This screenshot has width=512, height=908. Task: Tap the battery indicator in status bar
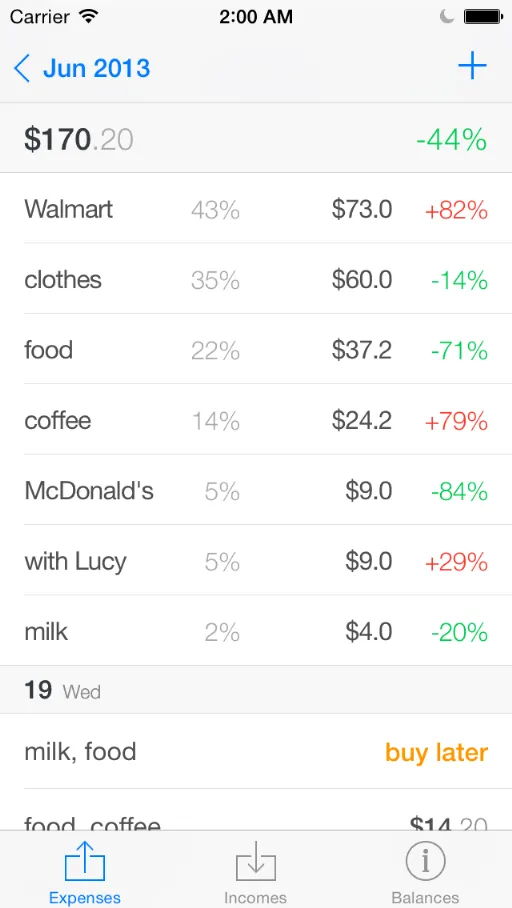(482, 17)
